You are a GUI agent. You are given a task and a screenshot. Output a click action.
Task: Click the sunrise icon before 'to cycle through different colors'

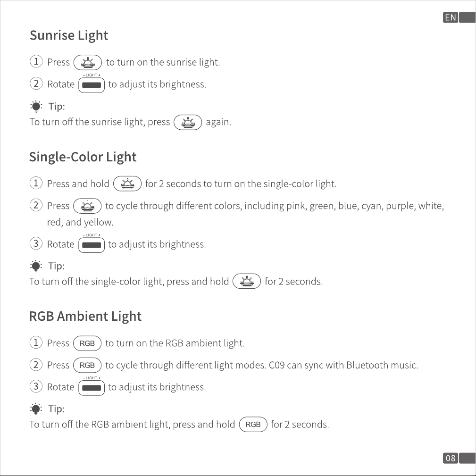(87, 206)
